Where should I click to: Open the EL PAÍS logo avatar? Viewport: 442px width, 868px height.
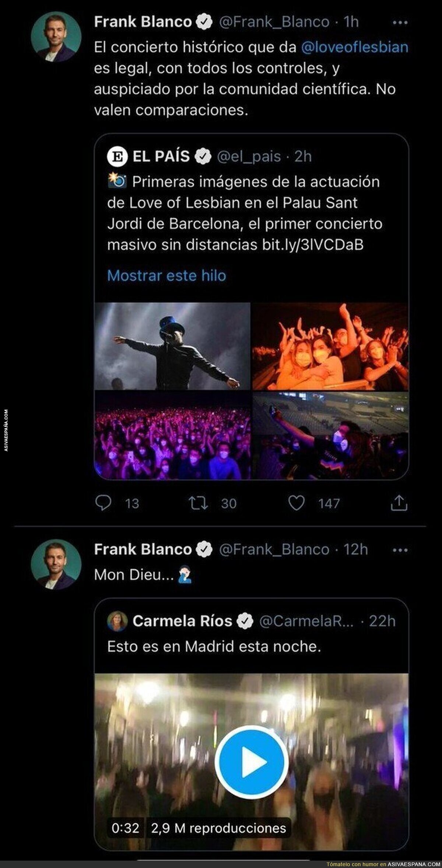coord(117,157)
